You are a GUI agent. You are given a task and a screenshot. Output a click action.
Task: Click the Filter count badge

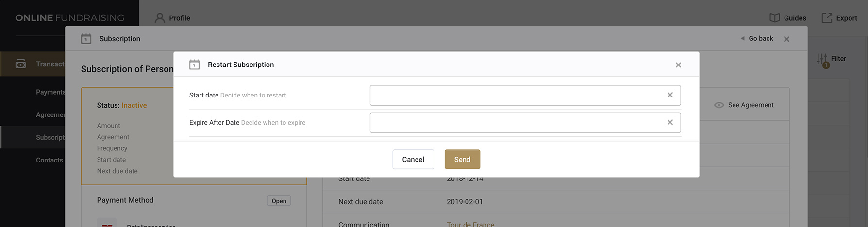(826, 65)
